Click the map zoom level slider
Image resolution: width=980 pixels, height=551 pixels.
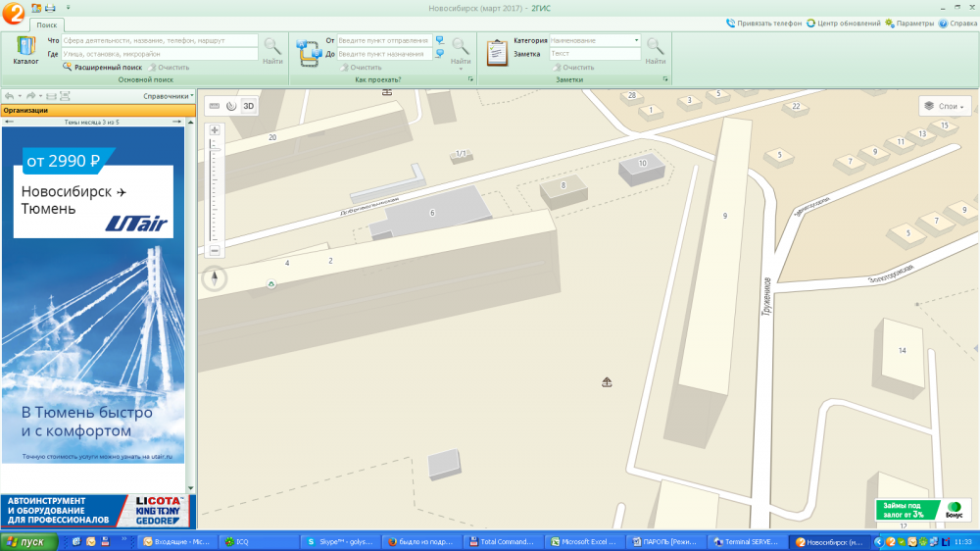(x=215, y=191)
